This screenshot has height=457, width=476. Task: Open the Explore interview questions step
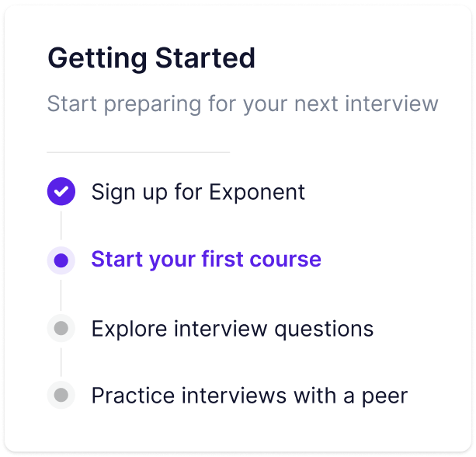point(232,329)
